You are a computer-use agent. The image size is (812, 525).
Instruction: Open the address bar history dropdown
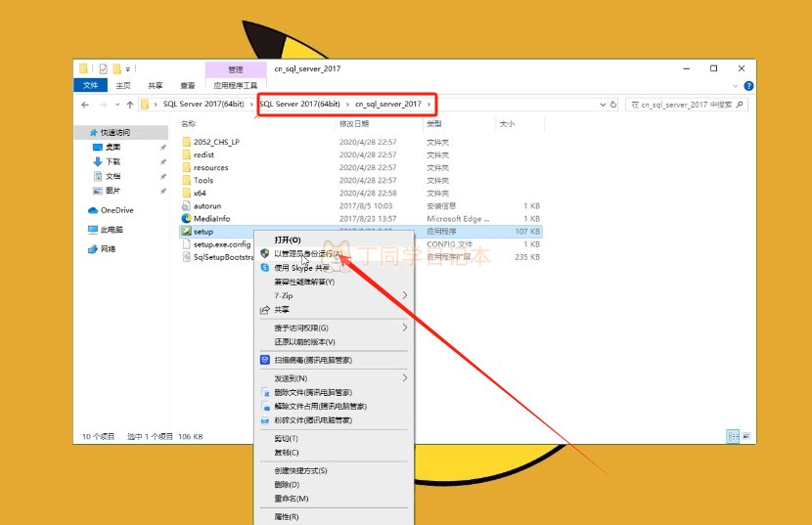point(603,104)
